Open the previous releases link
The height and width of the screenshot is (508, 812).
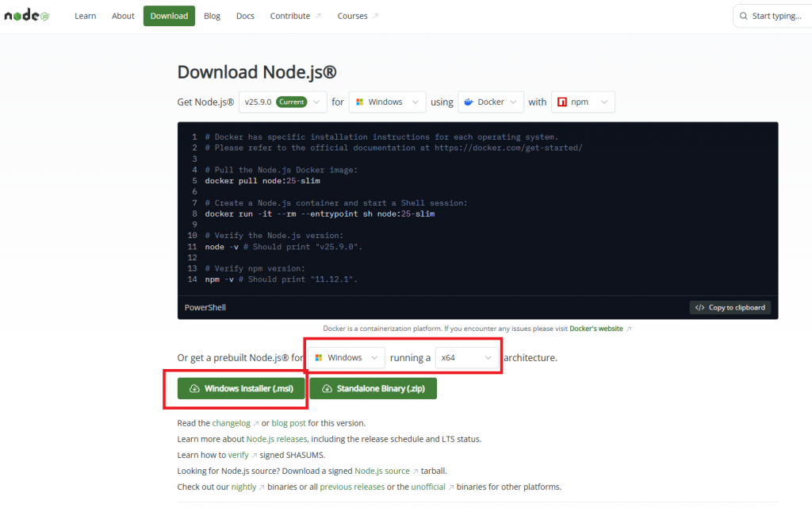pyautogui.click(x=352, y=487)
